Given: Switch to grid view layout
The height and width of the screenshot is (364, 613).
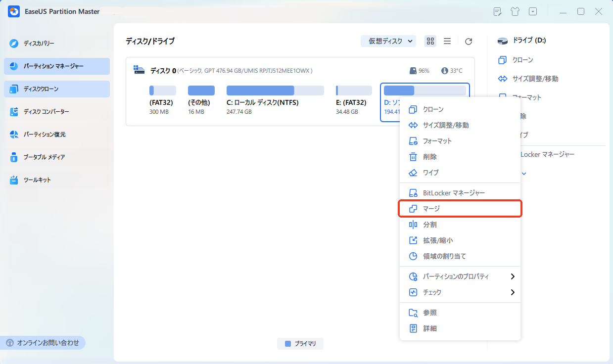Looking at the screenshot, I should [430, 42].
